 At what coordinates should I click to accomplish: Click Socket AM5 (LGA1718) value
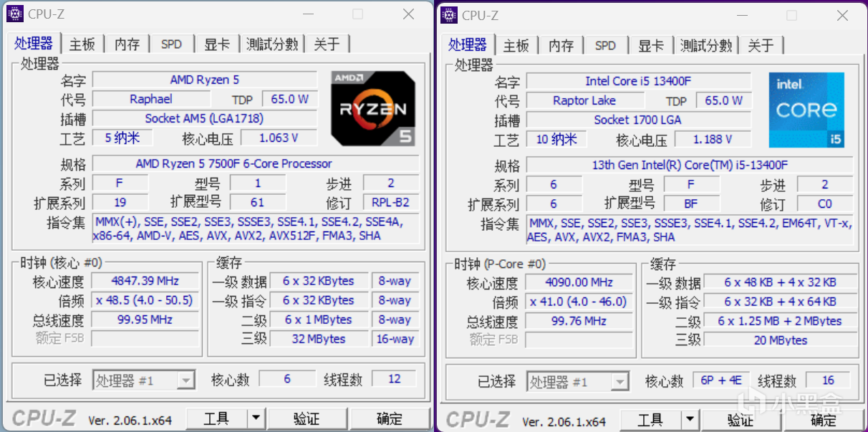[205, 118]
